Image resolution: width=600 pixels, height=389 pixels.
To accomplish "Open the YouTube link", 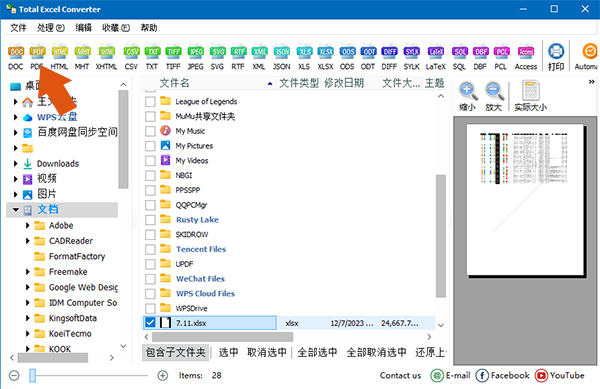I will pos(560,376).
